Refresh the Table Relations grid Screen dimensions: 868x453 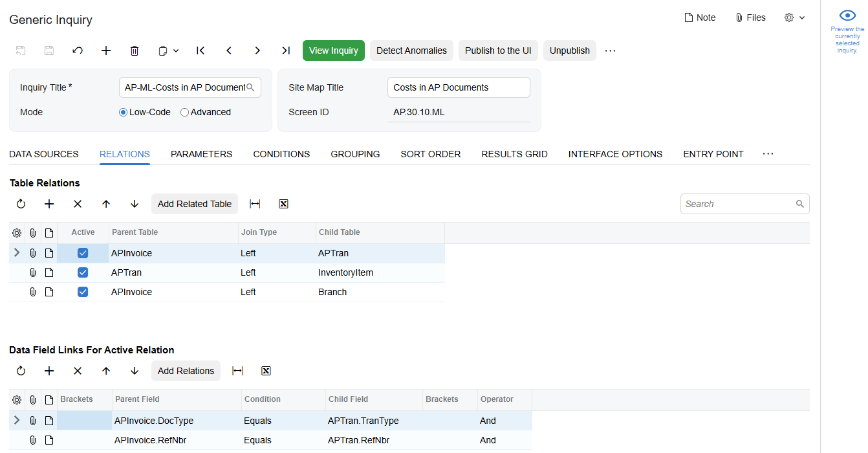[x=21, y=204]
